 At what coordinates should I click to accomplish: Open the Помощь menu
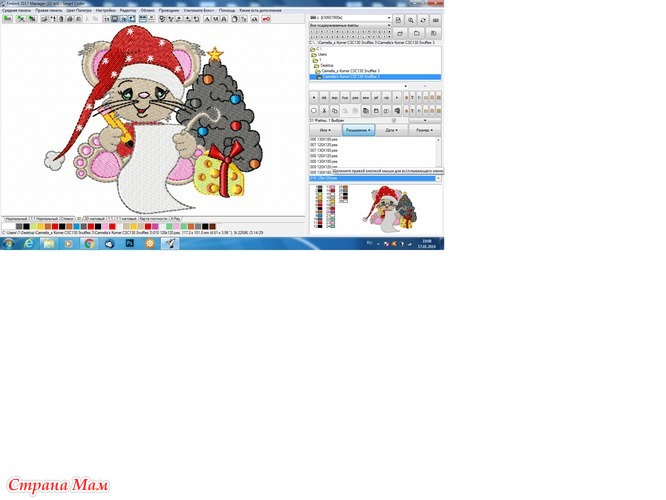227,10
